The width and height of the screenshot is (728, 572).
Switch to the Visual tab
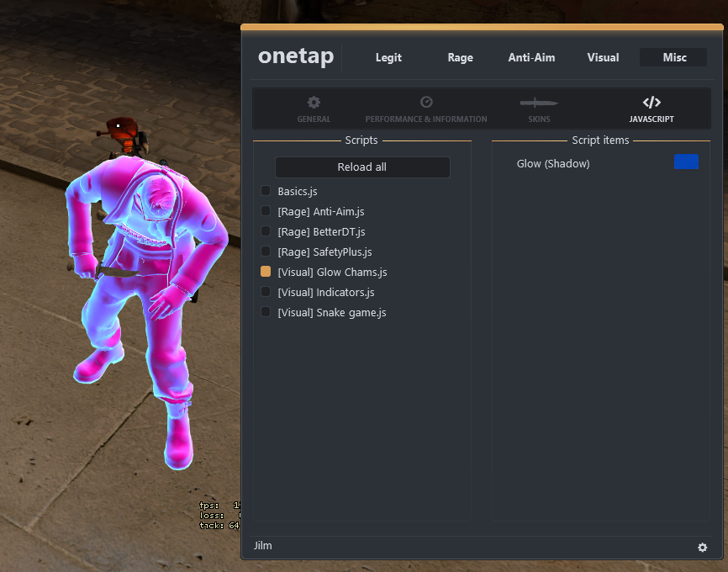click(x=603, y=57)
